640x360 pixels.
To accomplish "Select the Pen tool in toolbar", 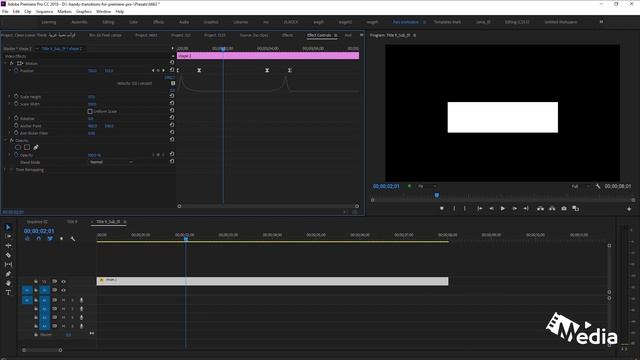I will [x=8, y=274].
